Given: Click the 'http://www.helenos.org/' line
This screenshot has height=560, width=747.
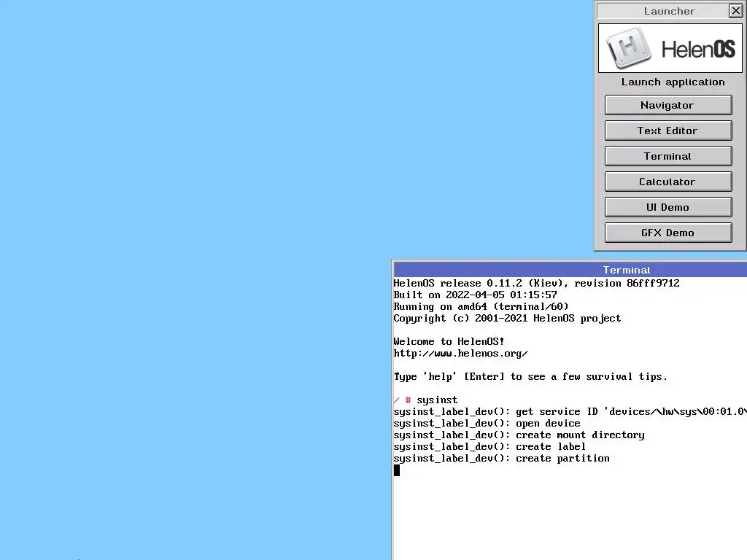Looking at the screenshot, I should (461, 354).
